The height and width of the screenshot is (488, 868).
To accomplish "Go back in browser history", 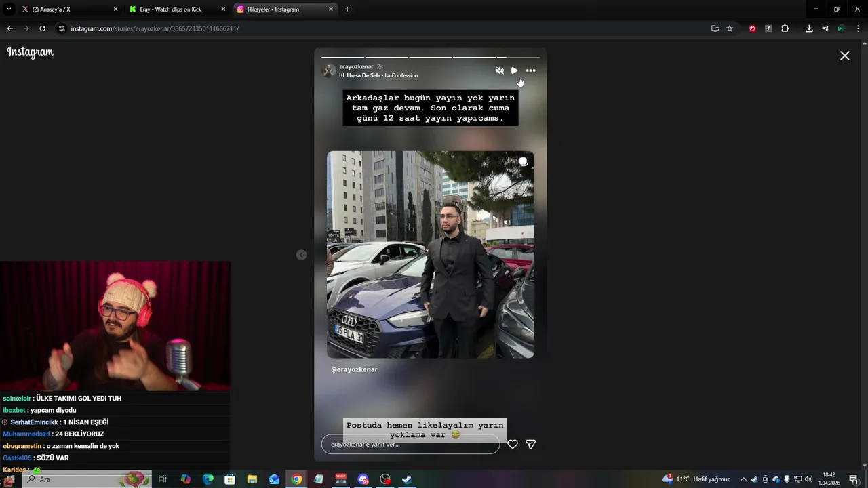I will [x=9, y=28].
